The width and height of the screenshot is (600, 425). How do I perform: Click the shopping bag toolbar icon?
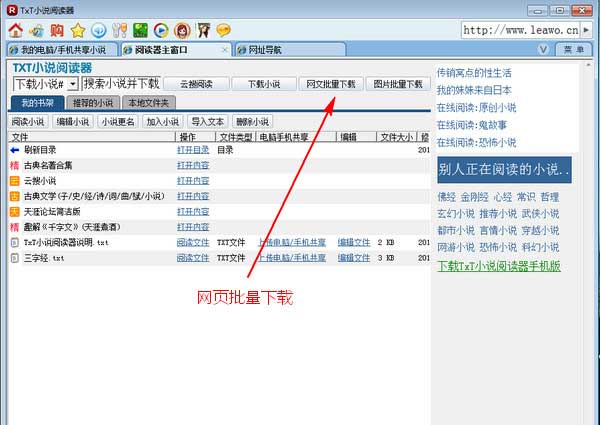click(37, 30)
